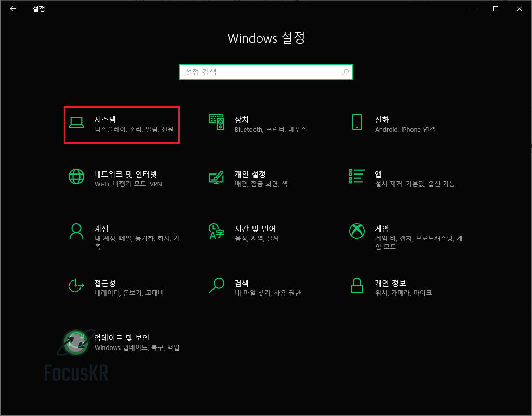Click the Accounts (계정) person icon

pos(76,231)
